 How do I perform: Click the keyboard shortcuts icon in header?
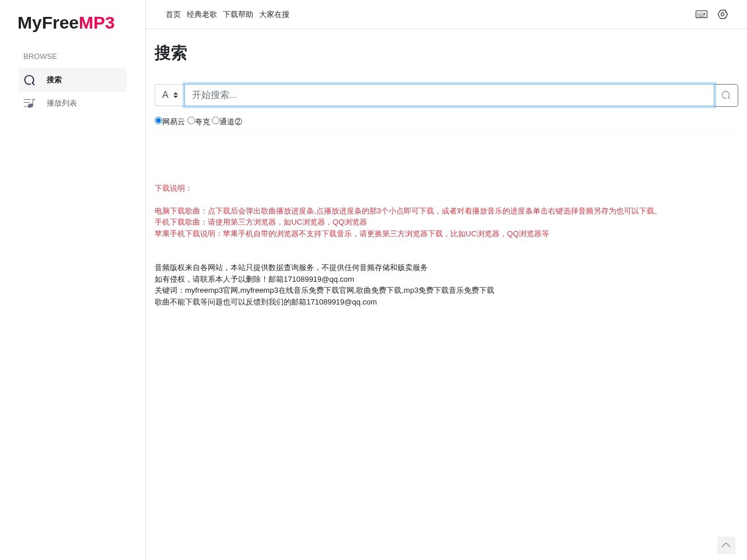[x=701, y=15]
